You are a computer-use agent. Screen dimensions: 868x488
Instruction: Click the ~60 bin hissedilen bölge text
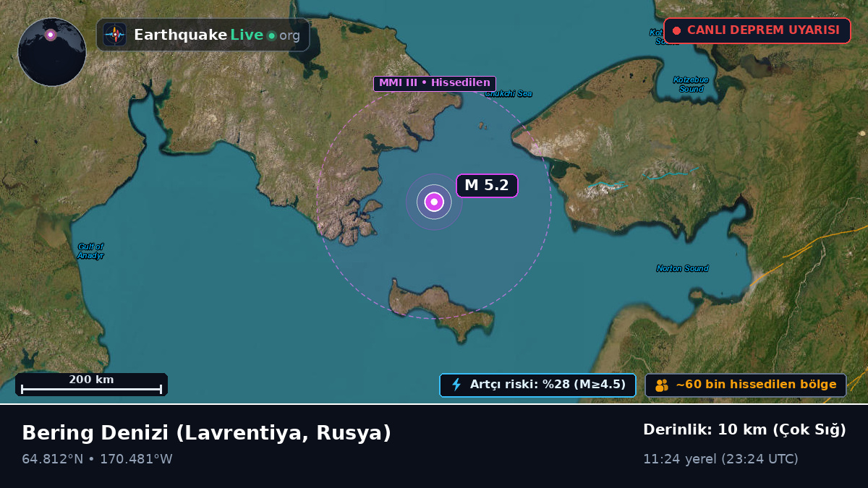coord(756,385)
